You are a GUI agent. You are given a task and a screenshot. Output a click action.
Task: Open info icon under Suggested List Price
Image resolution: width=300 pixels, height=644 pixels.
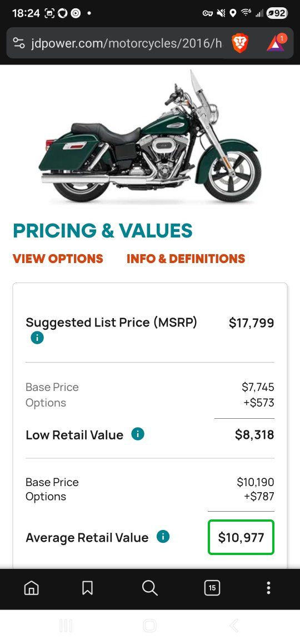pyautogui.click(x=37, y=338)
